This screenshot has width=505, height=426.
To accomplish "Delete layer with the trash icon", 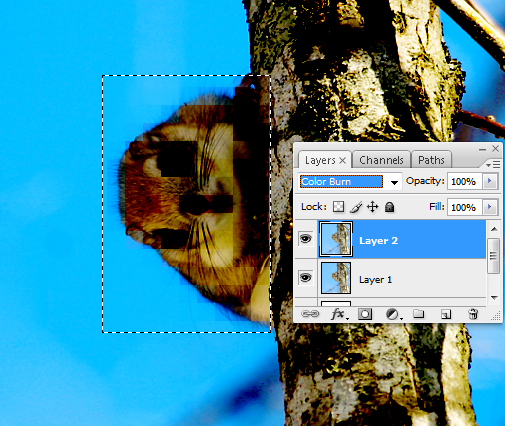I will [473, 314].
